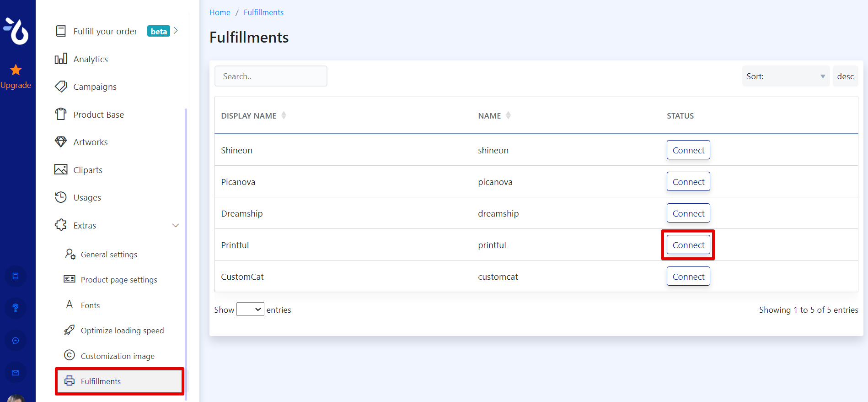Viewport: 868px width, 402px height.
Task: Click the app logo at top-left
Action: click(17, 31)
